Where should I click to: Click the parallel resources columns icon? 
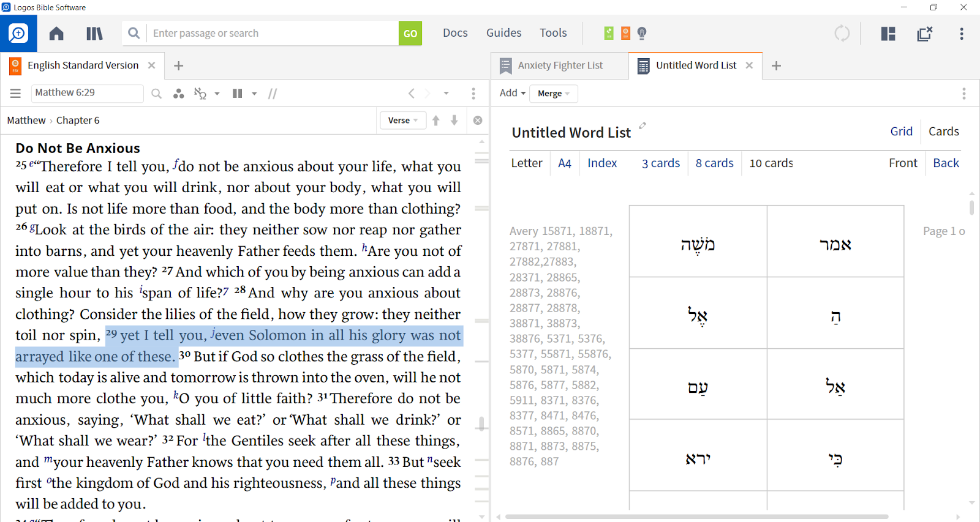click(x=237, y=94)
